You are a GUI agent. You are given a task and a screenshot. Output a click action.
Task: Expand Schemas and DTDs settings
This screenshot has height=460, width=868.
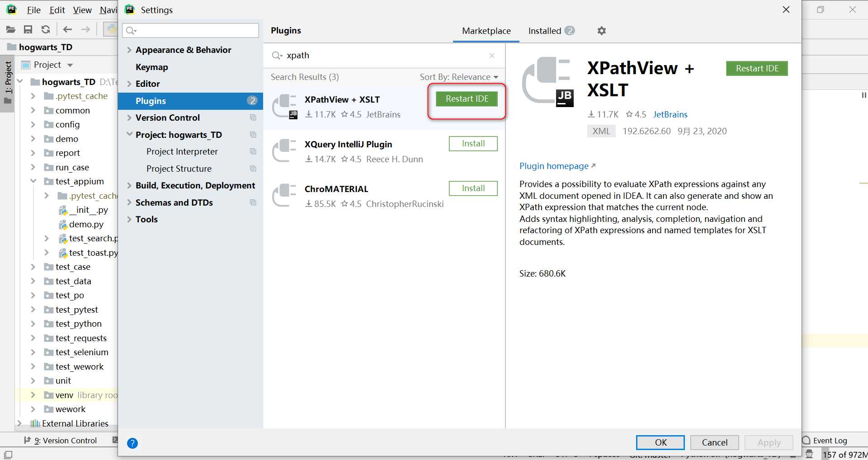coord(129,202)
